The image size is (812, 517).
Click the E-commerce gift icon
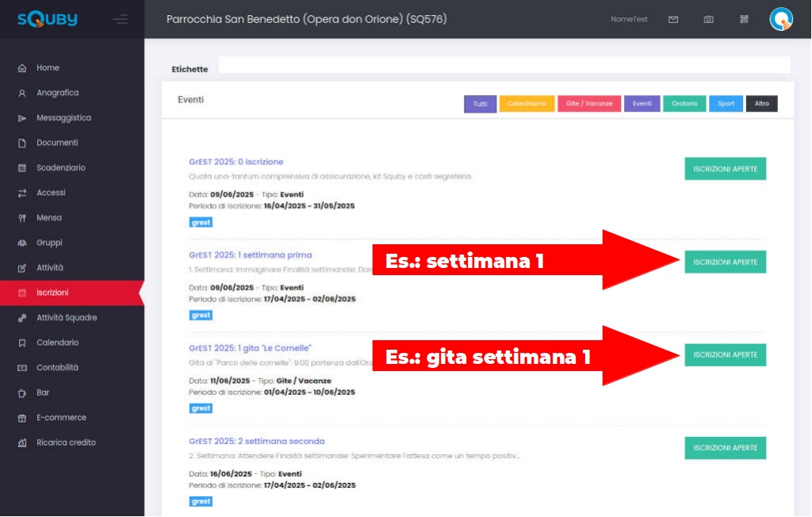click(21, 418)
